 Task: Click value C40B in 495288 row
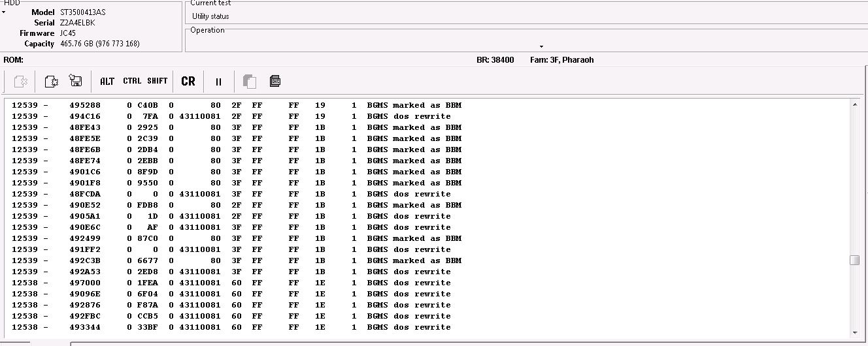[148, 105]
